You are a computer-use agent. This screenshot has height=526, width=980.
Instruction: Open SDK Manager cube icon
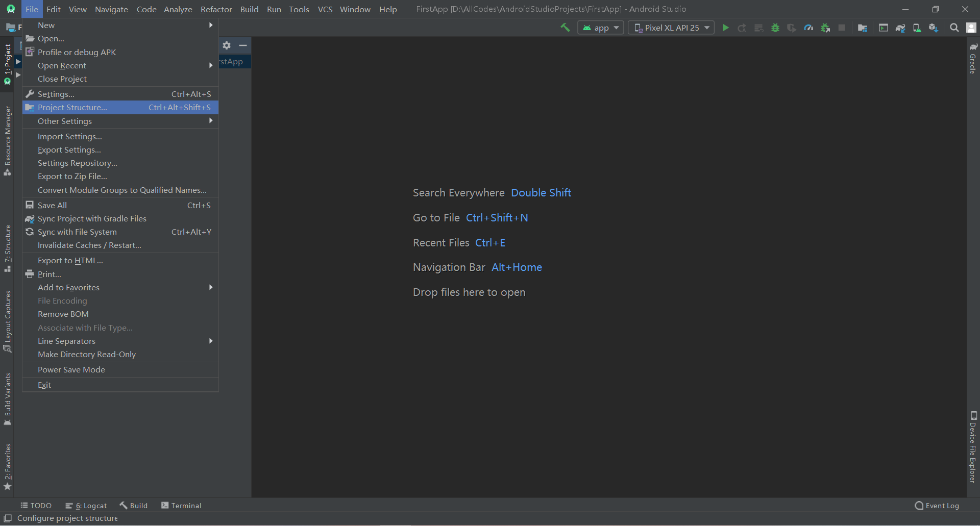pyautogui.click(x=934, y=28)
